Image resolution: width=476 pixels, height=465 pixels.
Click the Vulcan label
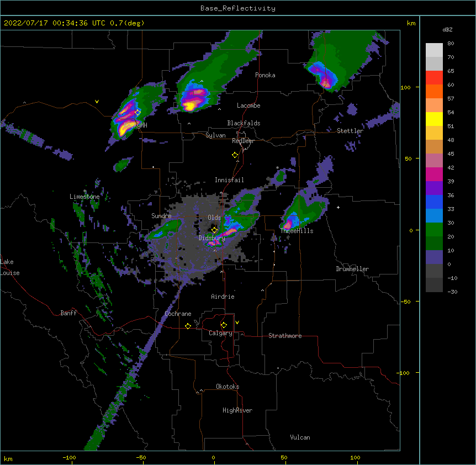point(300,437)
